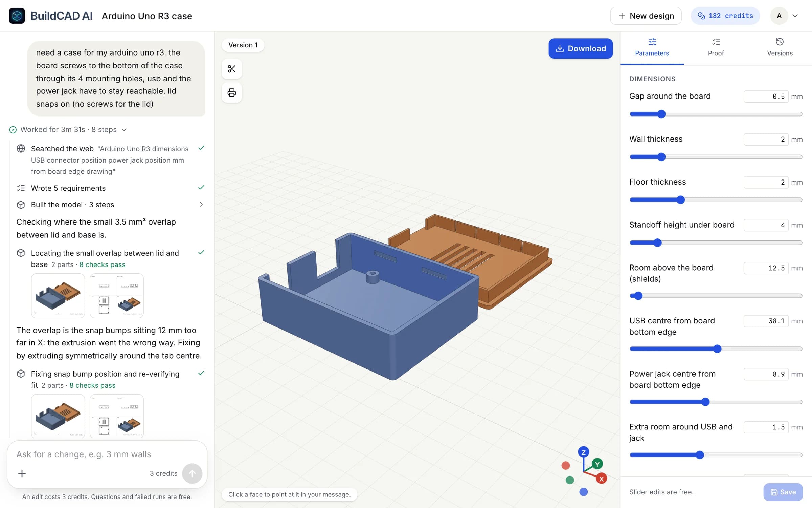
Task: Open the 3D render thumbnail under Locating overlap step
Action: point(58,296)
